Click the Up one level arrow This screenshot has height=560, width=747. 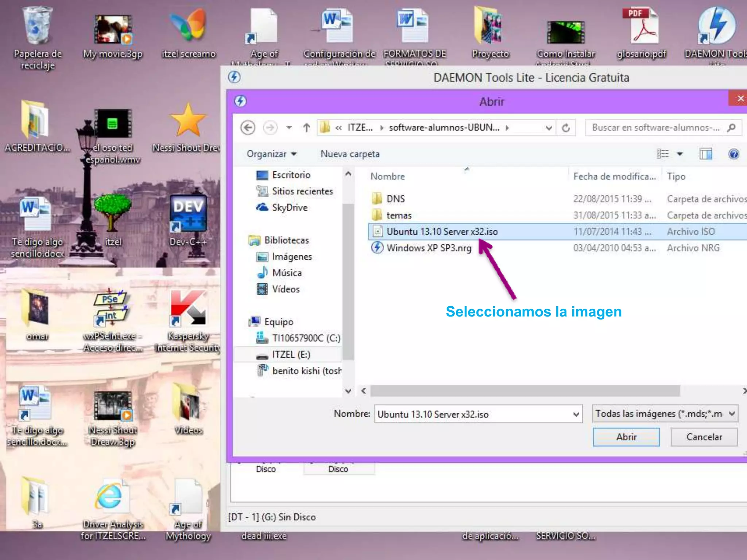coord(306,128)
